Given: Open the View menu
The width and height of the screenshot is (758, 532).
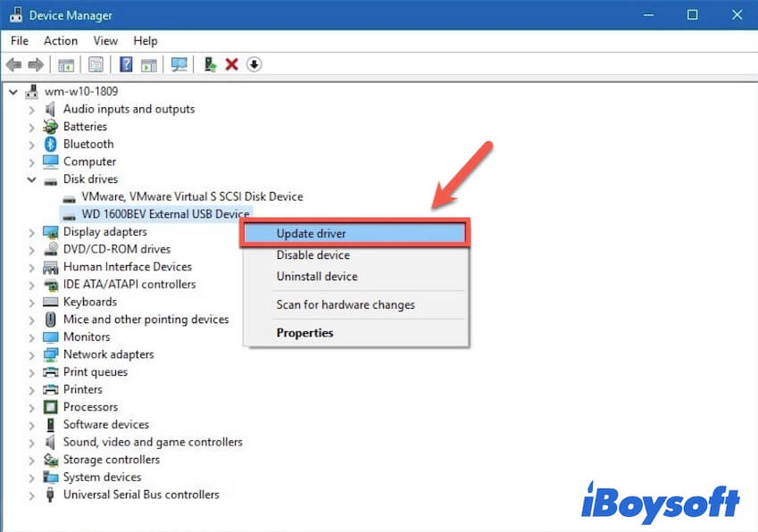Looking at the screenshot, I should point(105,40).
